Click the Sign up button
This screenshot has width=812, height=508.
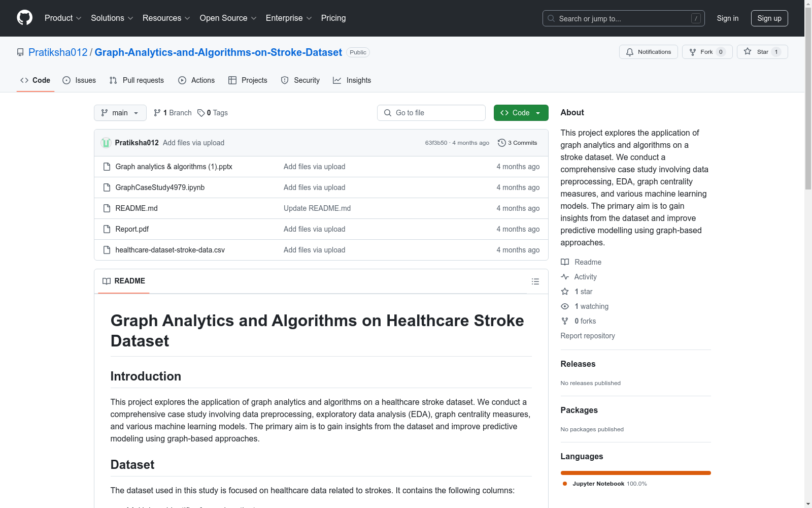[769, 18]
